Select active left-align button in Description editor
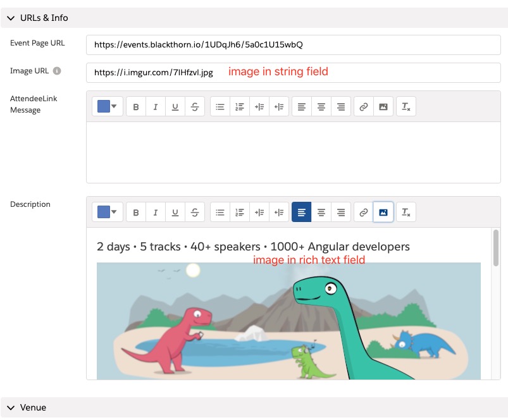508x420 pixels. 302,212
